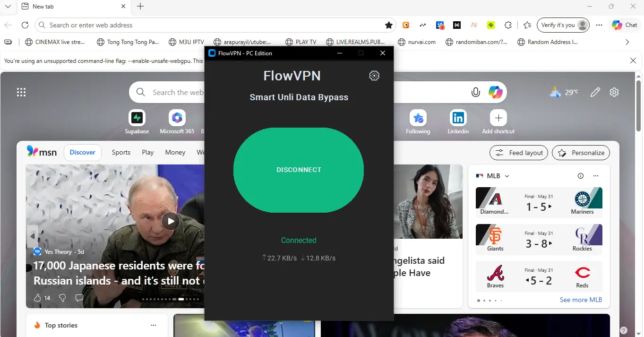The image size is (644, 337).
Task: Click the Personalize button
Action: [581, 153]
